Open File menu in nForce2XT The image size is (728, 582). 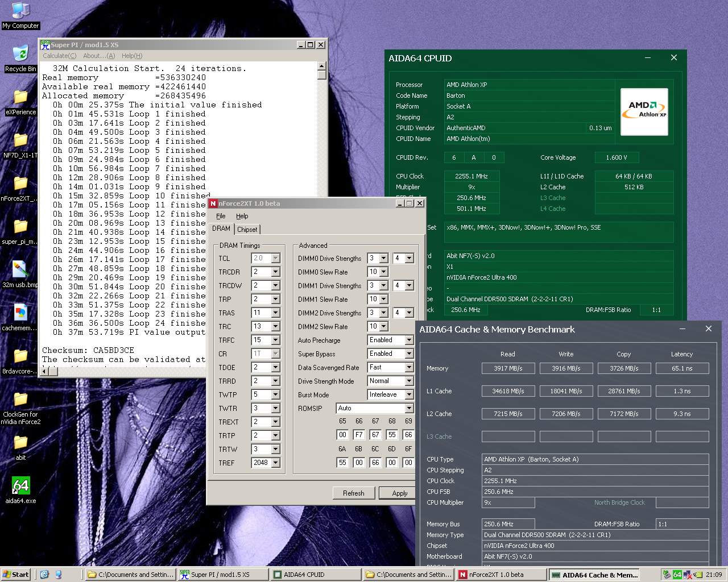221,216
